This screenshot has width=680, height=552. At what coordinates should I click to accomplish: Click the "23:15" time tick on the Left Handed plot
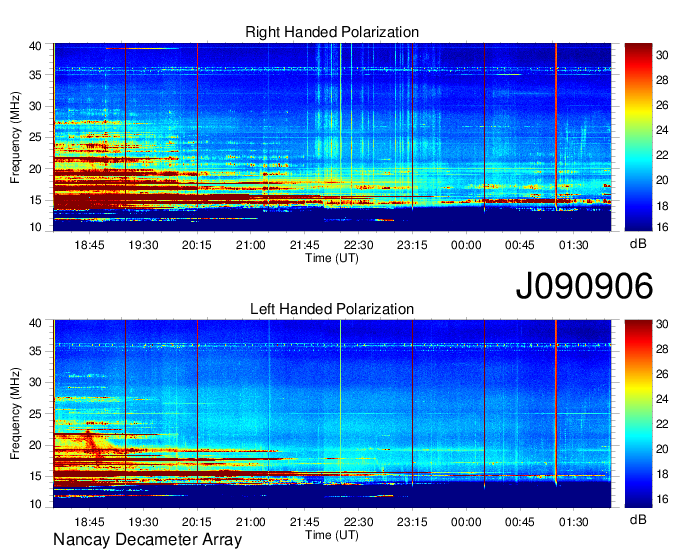(412, 522)
